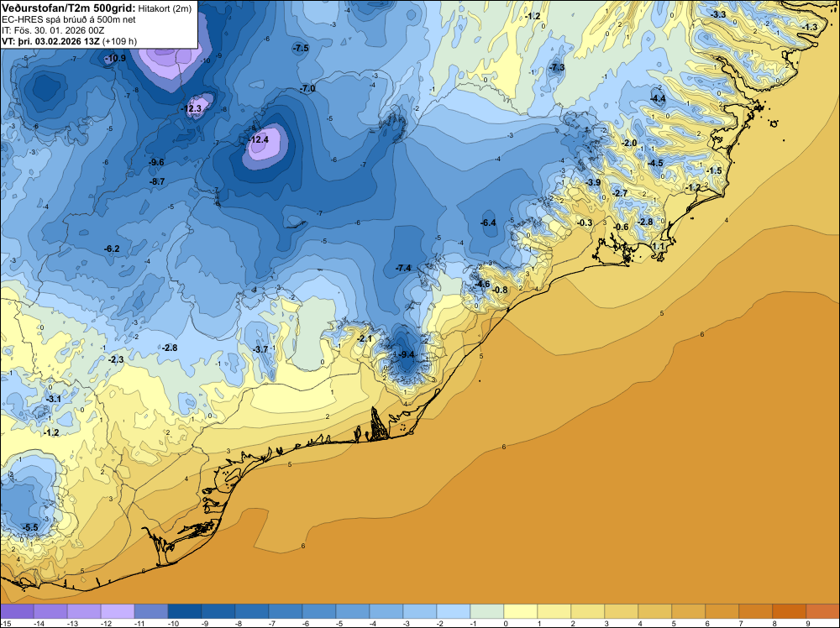Select the -2.1 temperature value
This screenshot has width=840, height=628.
[x=365, y=339]
